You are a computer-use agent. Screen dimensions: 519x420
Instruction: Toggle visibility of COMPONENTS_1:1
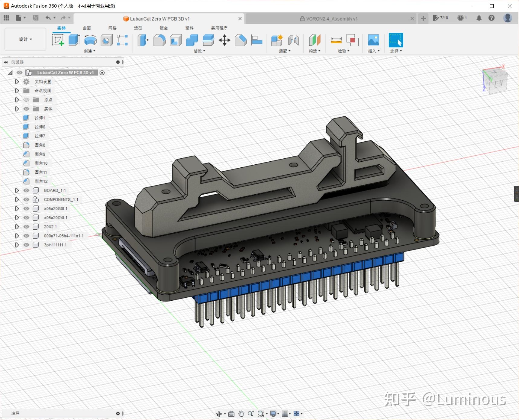coord(26,199)
